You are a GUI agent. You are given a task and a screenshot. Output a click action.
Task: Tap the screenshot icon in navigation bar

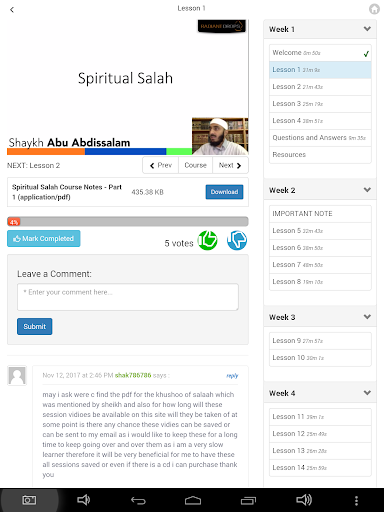[29, 500]
